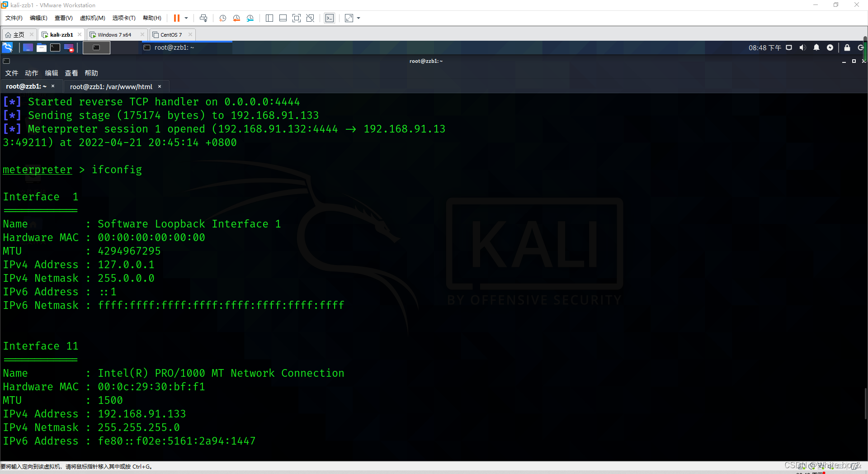
Task: Close the Windows 7 x64 tab
Action: click(x=142, y=34)
